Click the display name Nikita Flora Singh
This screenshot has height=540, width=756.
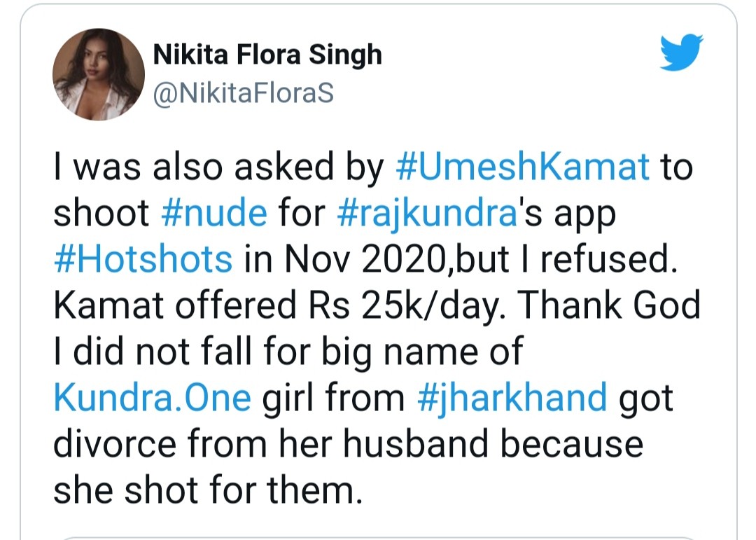click(x=268, y=55)
